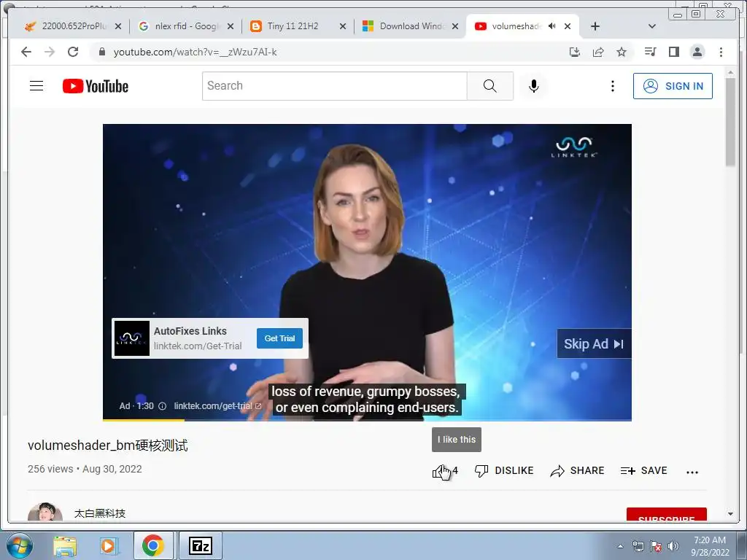Open Chrome three-dot menu
The image size is (747, 560).
coord(721,52)
